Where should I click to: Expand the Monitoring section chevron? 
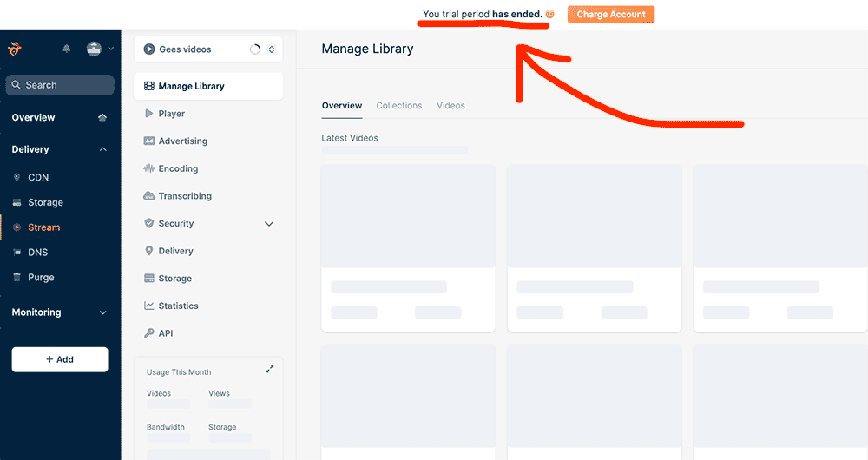pos(103,312)
